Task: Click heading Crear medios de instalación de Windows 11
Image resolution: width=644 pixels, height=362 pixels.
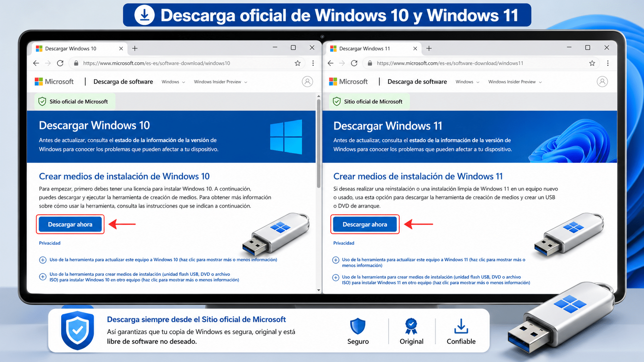Action: (418, 176)
